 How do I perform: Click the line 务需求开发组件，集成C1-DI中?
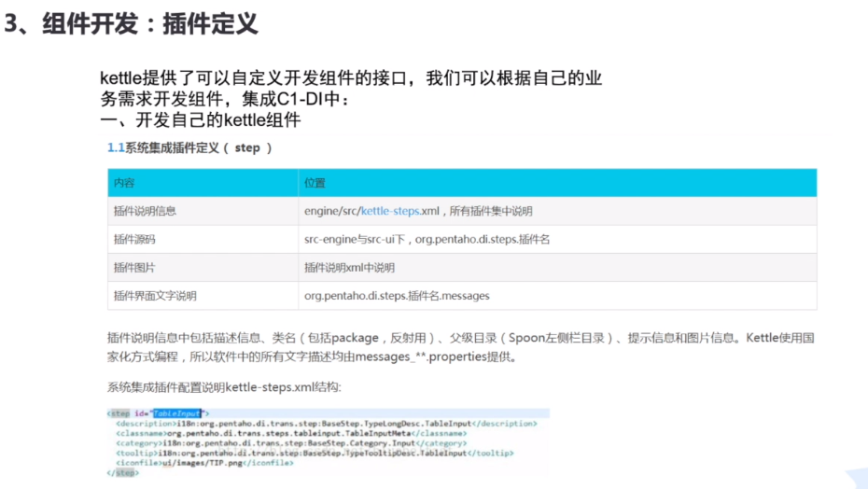point(225,99)
